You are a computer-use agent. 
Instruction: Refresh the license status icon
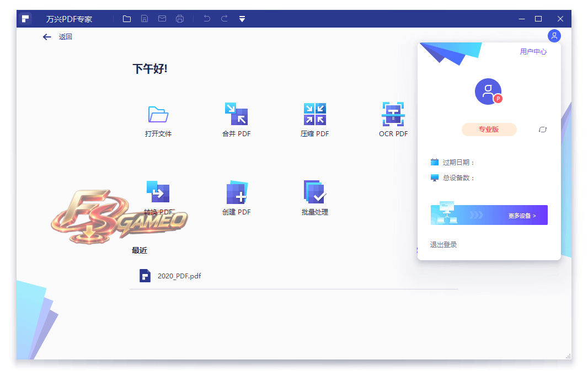[543, 130]
